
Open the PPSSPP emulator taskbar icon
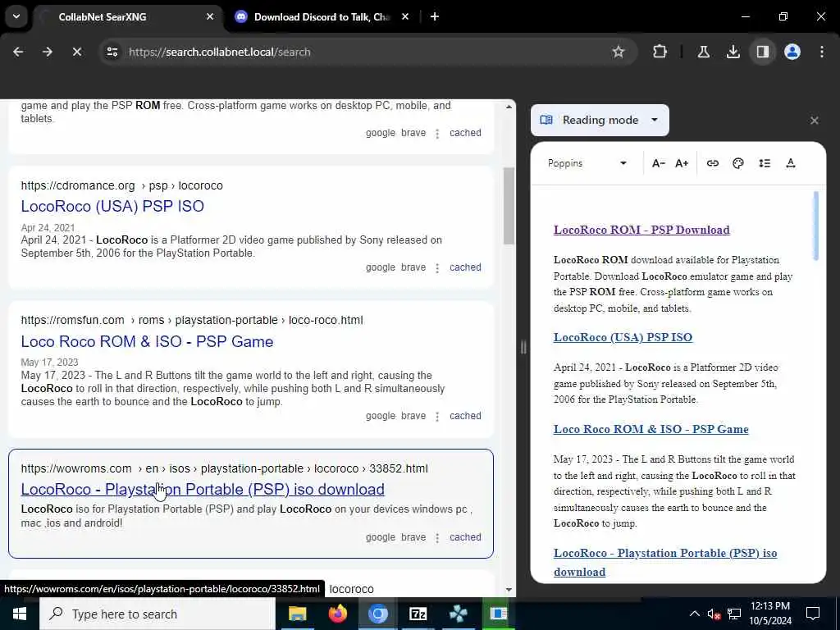coord(458,614)
